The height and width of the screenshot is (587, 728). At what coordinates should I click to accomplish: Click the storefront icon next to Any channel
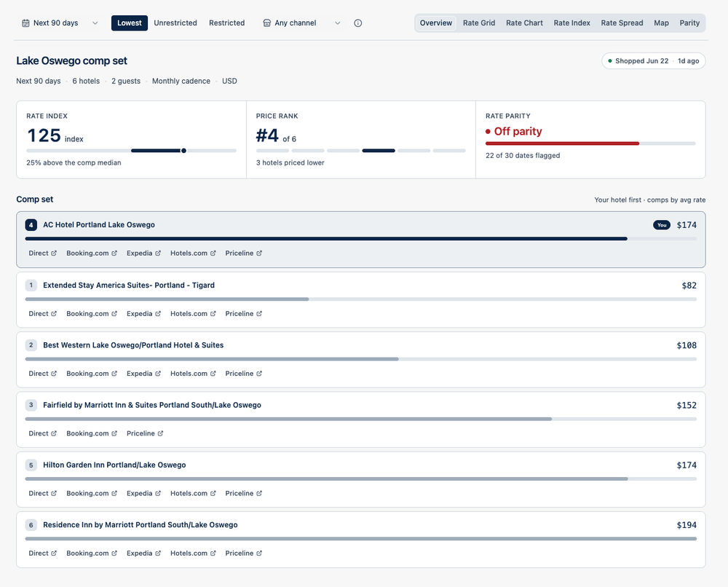[x=267, y=23]
